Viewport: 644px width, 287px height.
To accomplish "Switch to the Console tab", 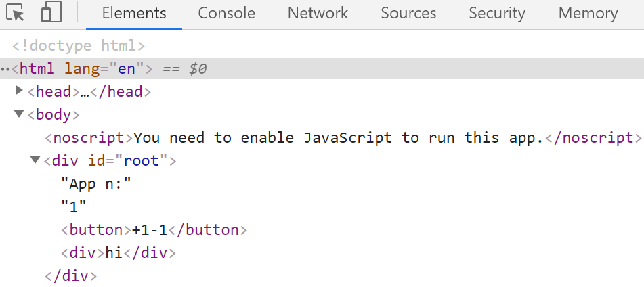I will (226, 13).
